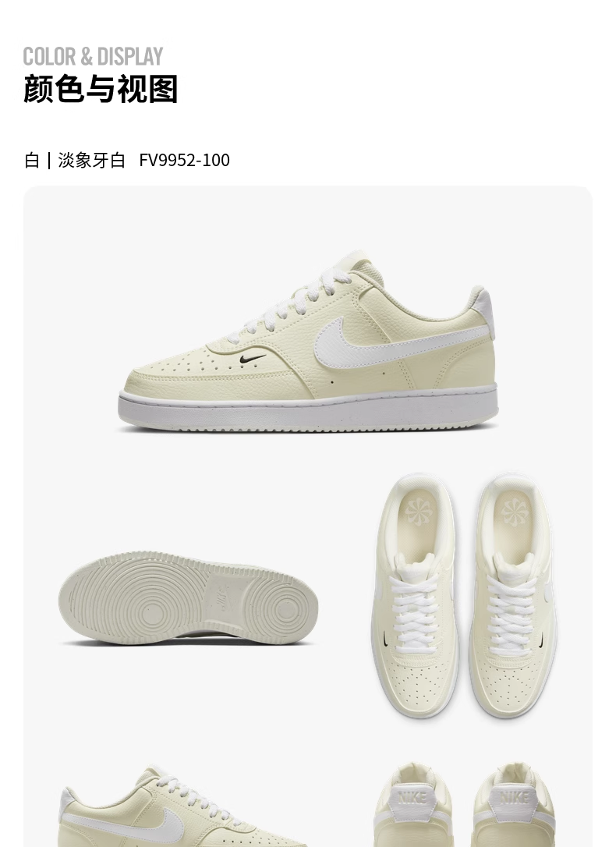Click the COLOR & DISPLAY heading text
Image resolution: width=616 pixels, height=847 pixels.
93,56
